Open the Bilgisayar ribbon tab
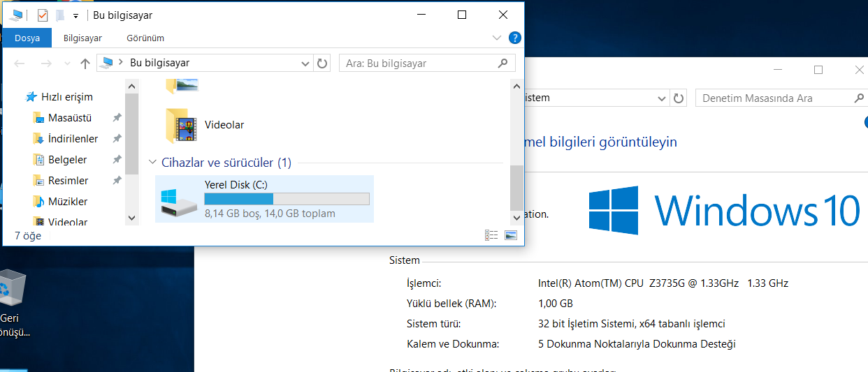The width and height of the screenshot is (868, 372). click(82, 38)
